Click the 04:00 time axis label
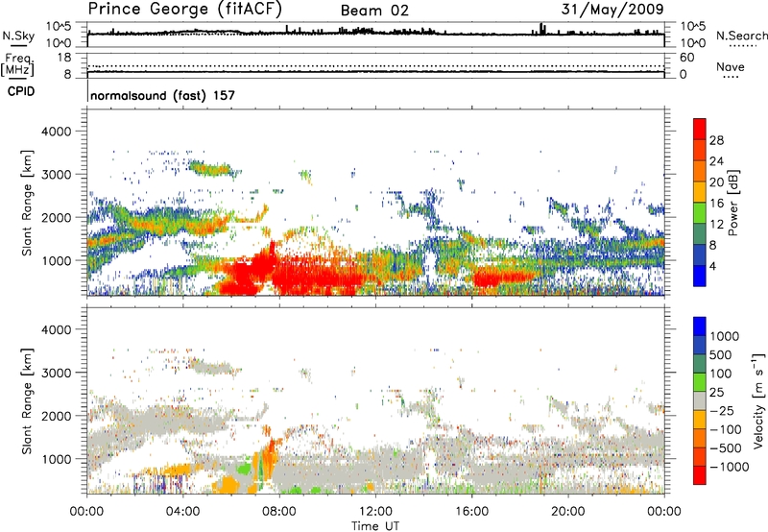Viewport: 768px width, 532px height. 182,512
